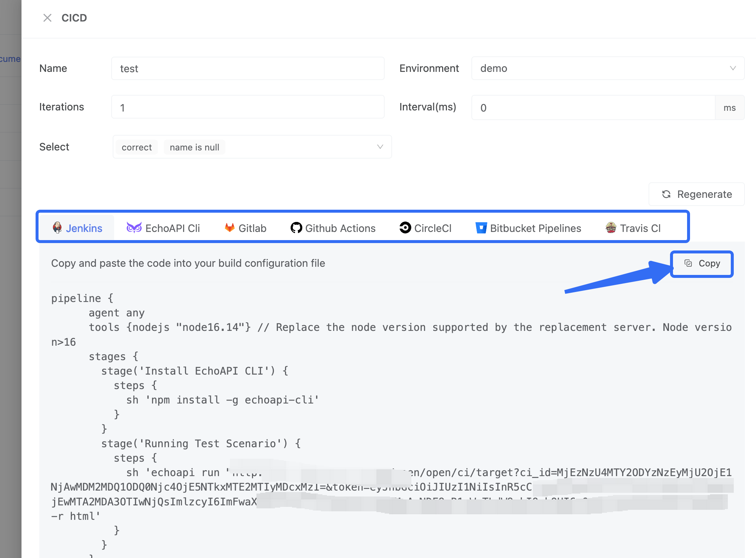Image resolution: width=756 pixels, height=558 pixels.
Task: Close the CICD panel
Action: pos(47,18)
